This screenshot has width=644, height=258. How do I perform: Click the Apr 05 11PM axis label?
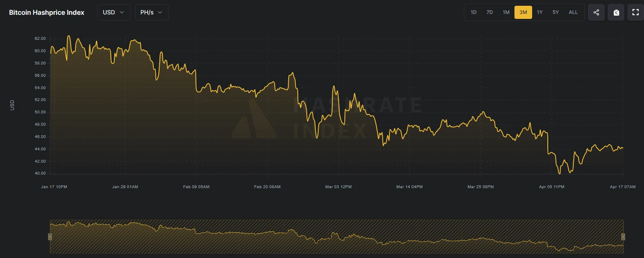click(552, 187)
